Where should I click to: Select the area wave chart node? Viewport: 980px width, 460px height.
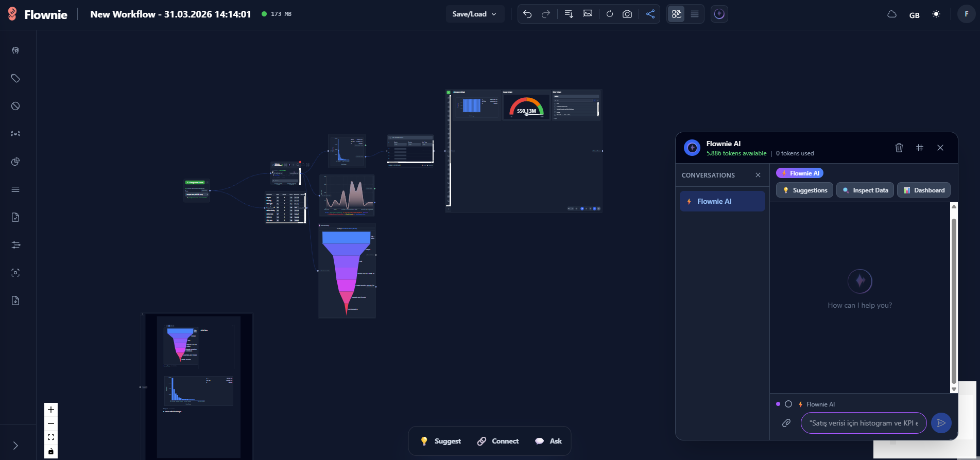tap(347, 196)
